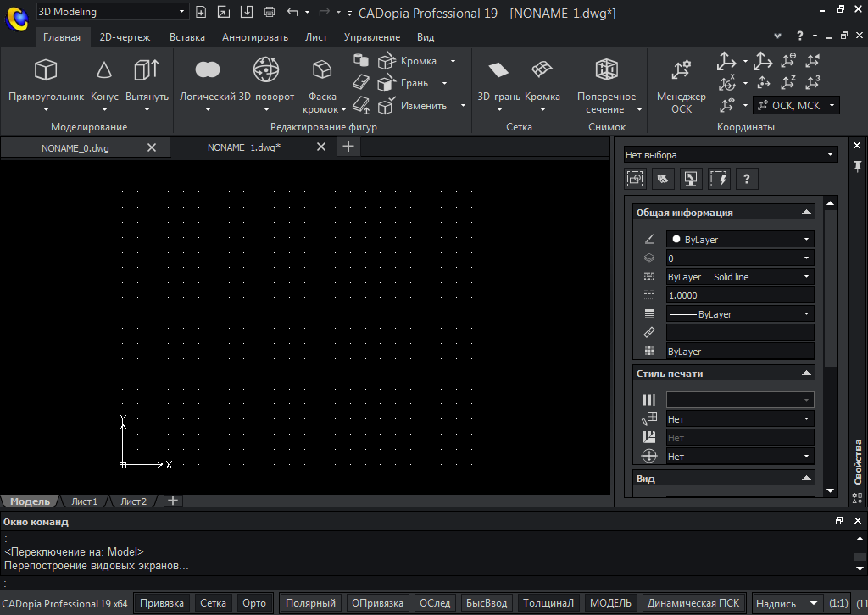The height and width of the screenshot is (615, 868).
Task: Open the 2D-чертеж ribbon tab
Action: 125,37
